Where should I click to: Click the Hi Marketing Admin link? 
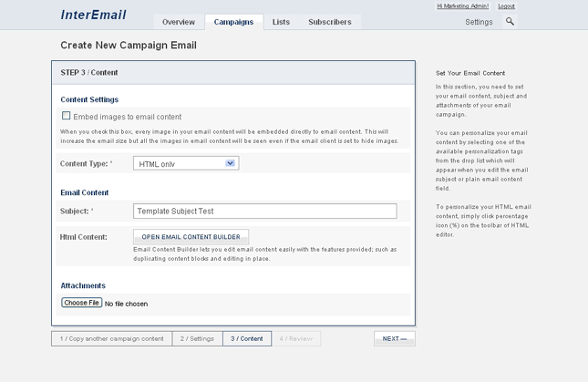pos(464,6)
